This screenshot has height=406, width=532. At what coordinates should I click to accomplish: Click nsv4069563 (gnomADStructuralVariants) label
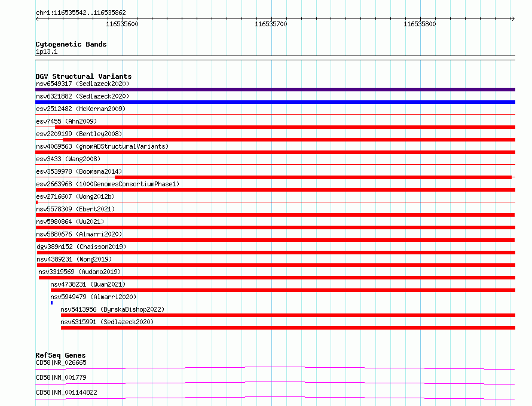point(102,146)
